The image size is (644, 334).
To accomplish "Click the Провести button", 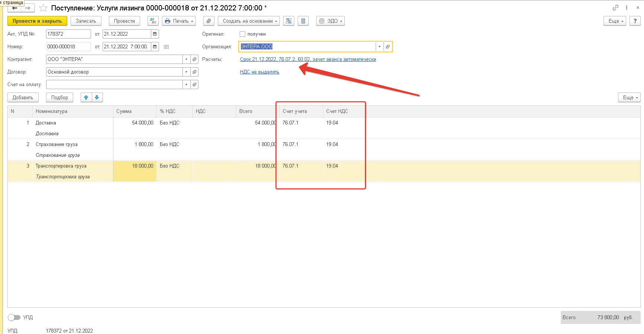I will point(124,21).
